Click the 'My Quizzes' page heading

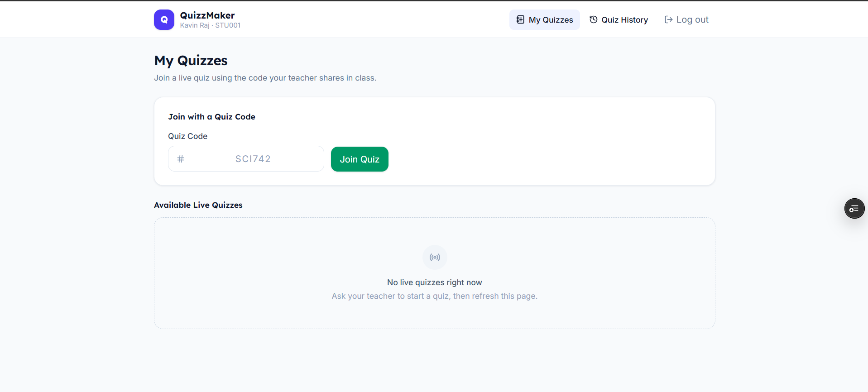[191, 61]
